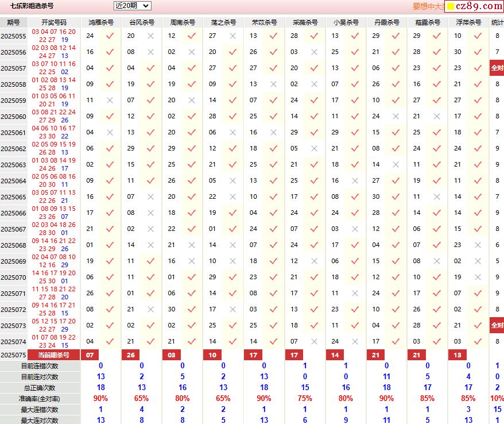This screenshot has height=424, width=504.
Task: Click the 总正确次数 row label
Action: pos(40,388)
